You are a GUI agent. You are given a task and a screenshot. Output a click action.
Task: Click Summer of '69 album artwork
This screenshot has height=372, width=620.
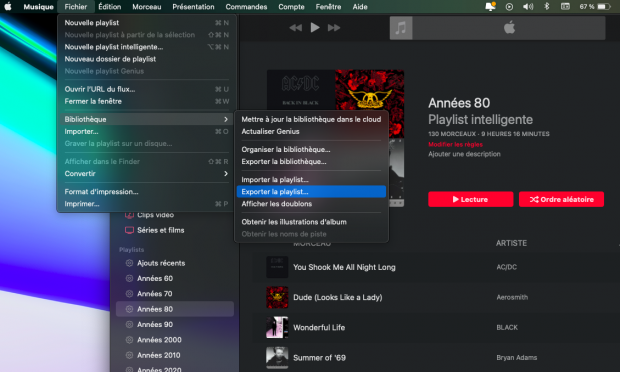(277, 357)
